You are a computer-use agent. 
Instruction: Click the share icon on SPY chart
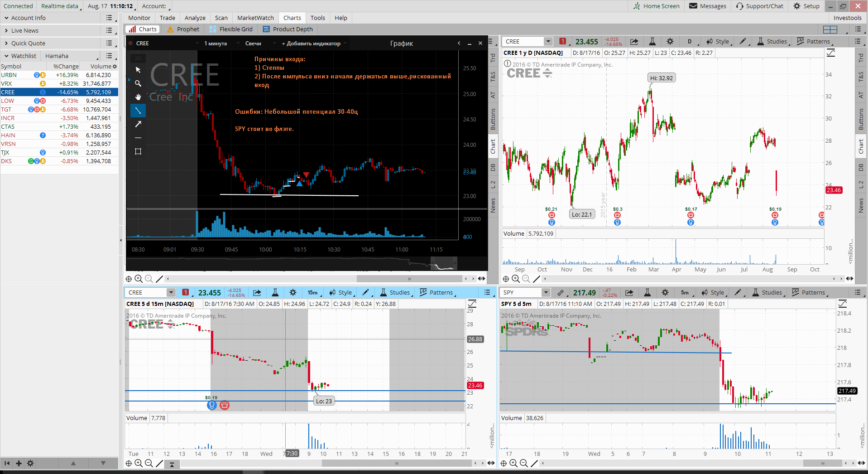tap(629, 293)
